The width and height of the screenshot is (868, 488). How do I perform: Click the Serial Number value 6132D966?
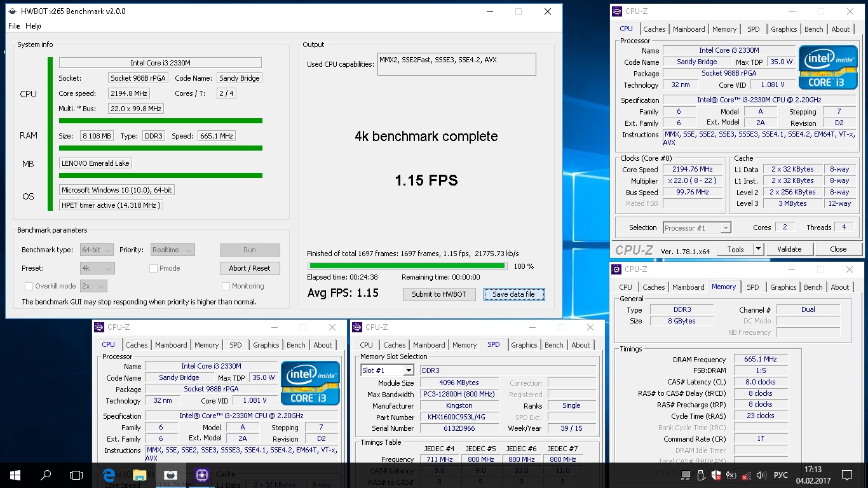pos(459,429)
